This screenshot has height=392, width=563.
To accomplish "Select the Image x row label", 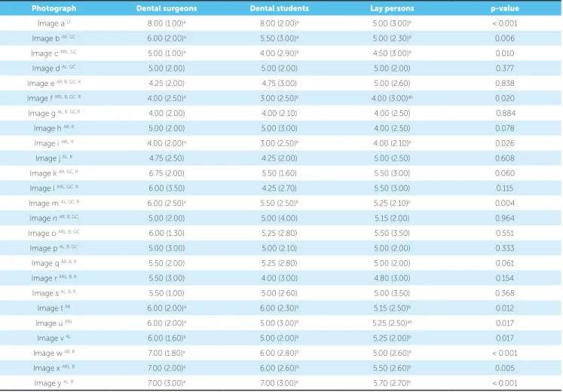I will [x=54, y=368].
